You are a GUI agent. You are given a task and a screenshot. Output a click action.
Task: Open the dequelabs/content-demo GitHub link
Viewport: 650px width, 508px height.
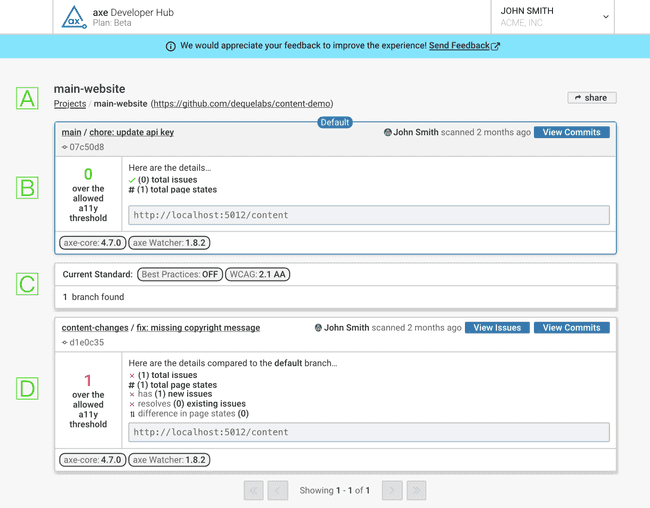click(242, 104)
